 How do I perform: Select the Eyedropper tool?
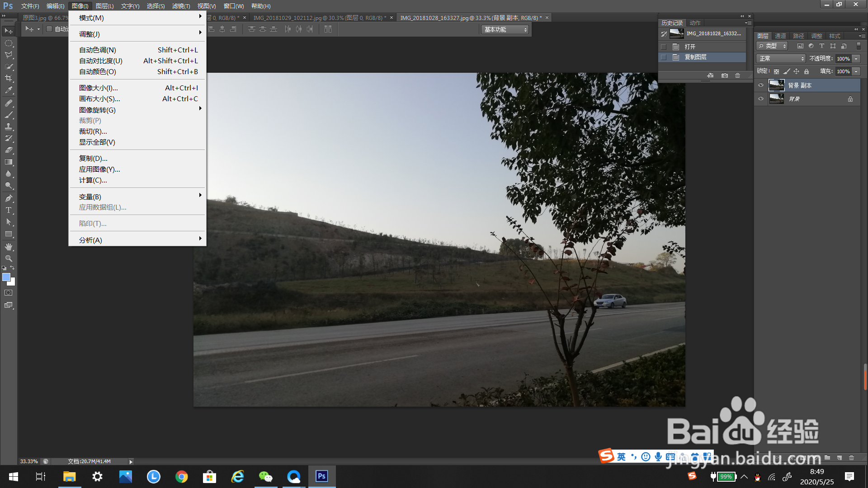(x=9, y=90)
